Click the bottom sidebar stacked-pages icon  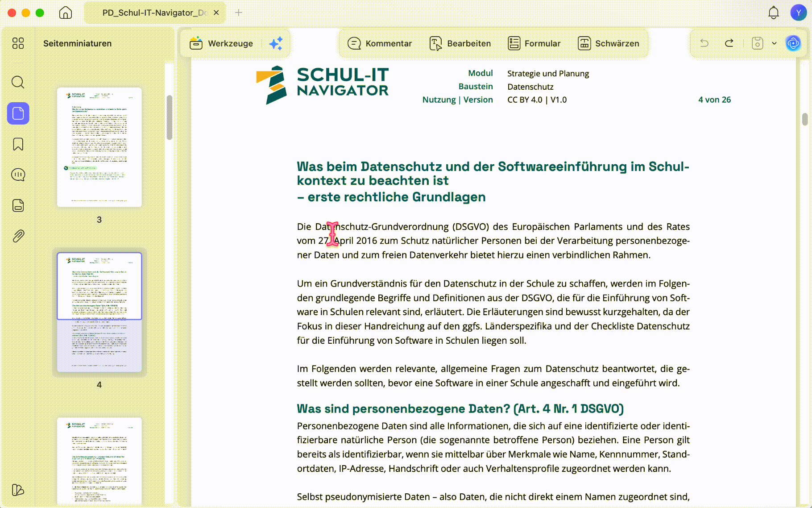click(18, 490)
